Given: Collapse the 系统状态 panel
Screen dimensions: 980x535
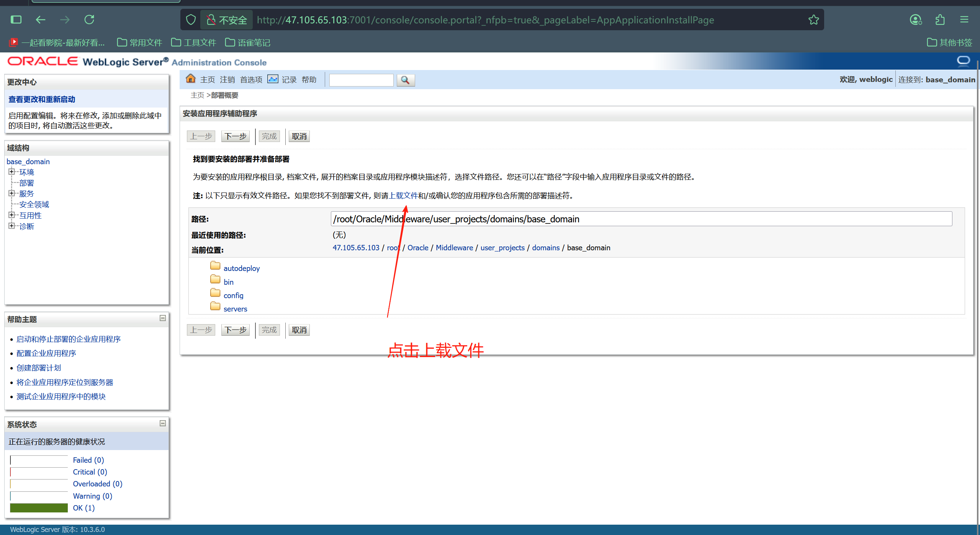Looking at the screenshot, I should pos(163,423).
